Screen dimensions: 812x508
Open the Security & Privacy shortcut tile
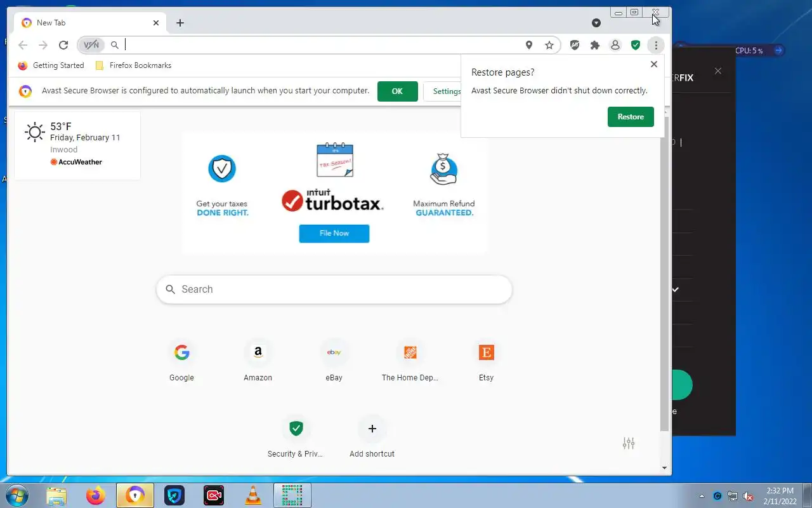point(296,436)
